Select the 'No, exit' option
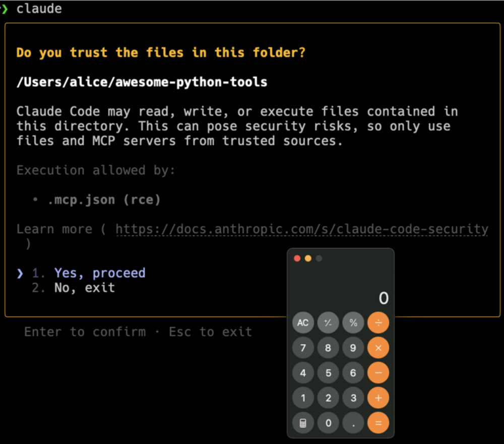Screen dimensions: 504x444 pyautogui.click(x=84, y=288)
